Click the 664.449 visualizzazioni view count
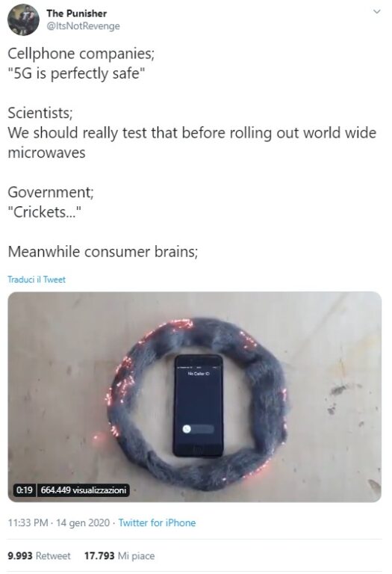 84,490
